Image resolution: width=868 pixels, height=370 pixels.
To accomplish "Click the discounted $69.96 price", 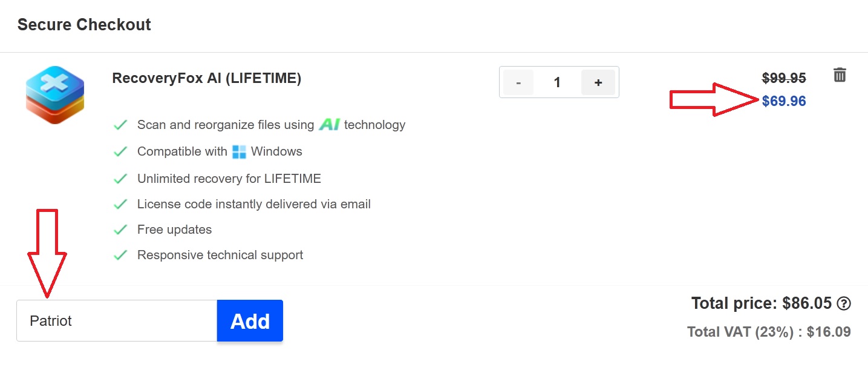I will pos(785,101).
